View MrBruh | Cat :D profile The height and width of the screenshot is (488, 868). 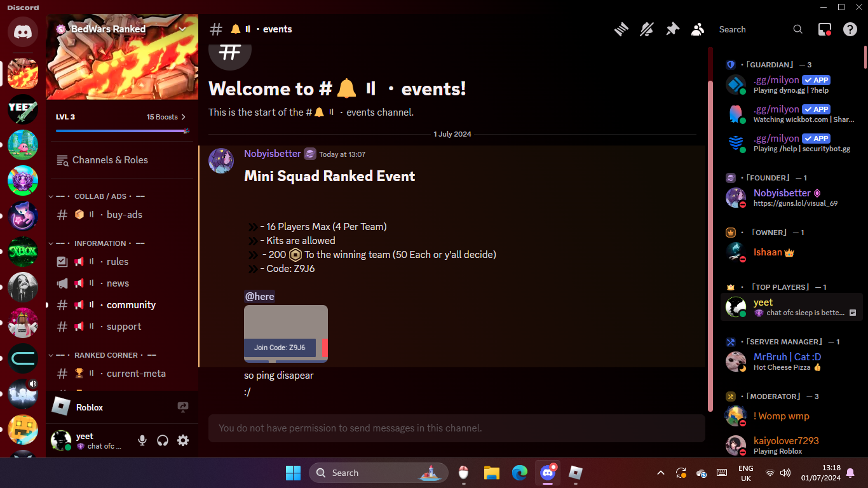(x=792, y=362)
